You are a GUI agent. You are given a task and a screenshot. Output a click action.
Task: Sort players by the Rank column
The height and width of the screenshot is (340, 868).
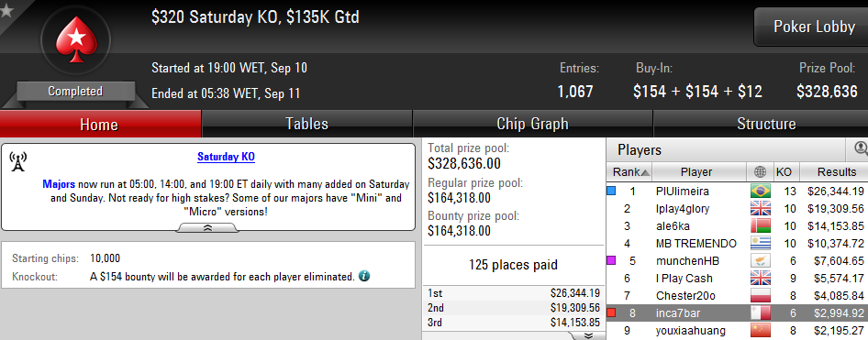coord(630,172)
